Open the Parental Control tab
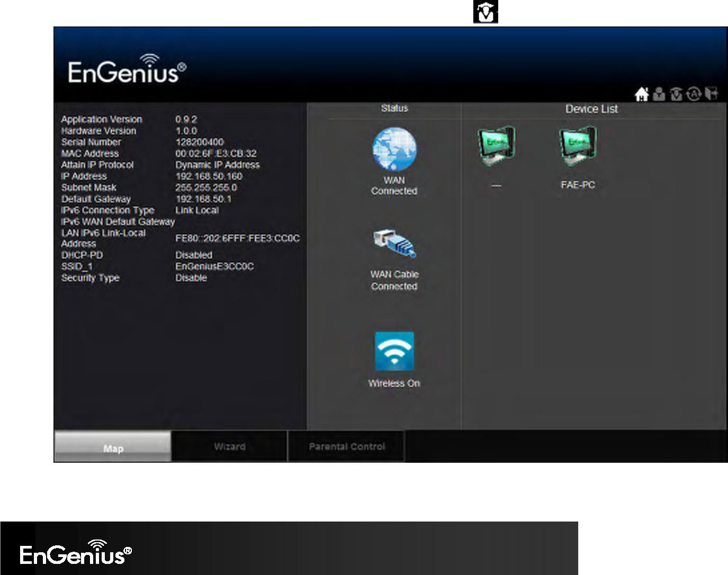The width and height of the screenshot is (728, 575). (x=347, y=446)
